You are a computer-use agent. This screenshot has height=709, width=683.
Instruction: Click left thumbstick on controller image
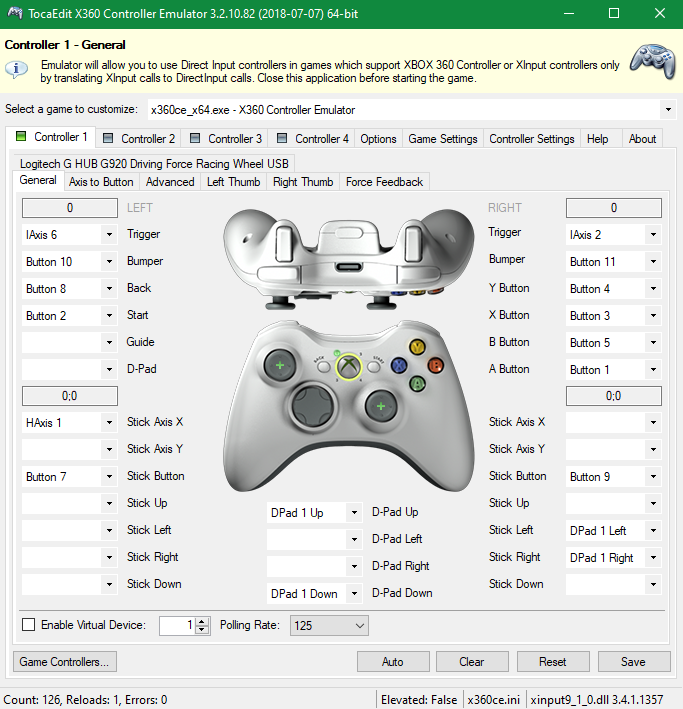[x=280, y=365]
